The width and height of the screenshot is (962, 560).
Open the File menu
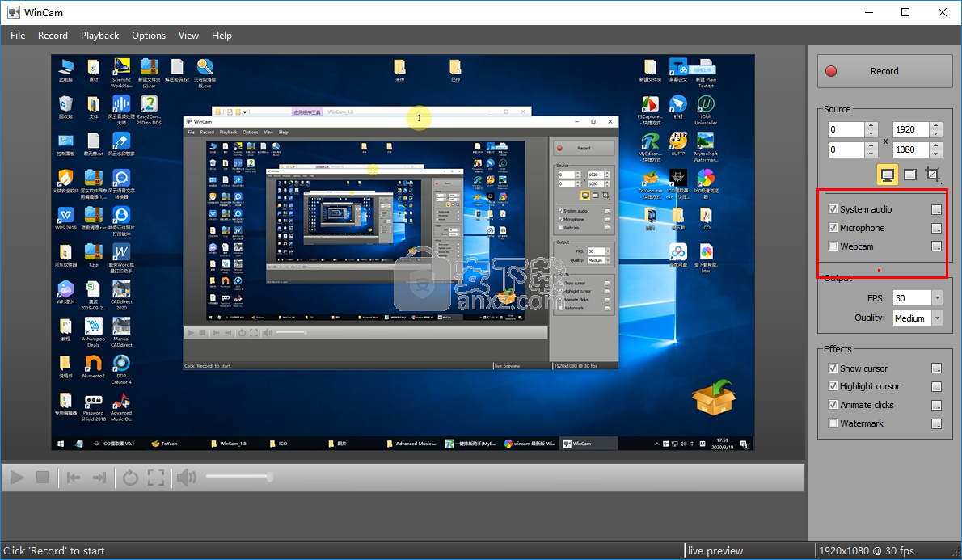18,36
